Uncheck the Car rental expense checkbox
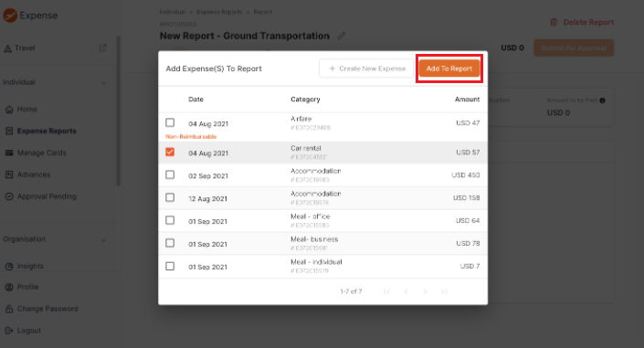The image size is (644, 348). (170, 152)
